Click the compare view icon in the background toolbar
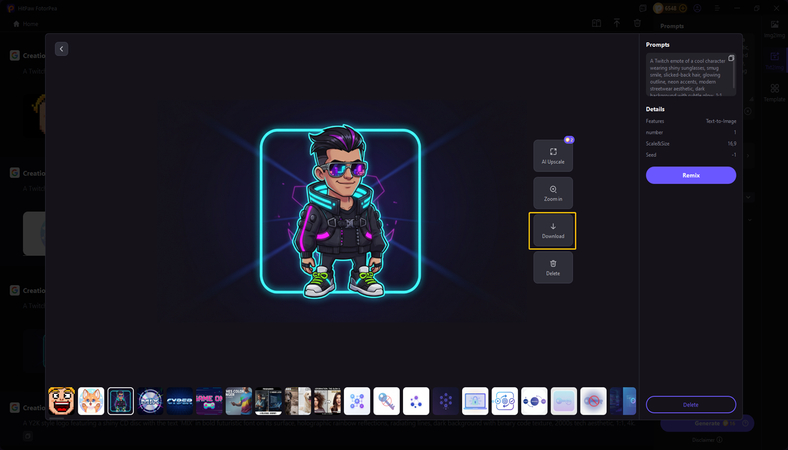This screenshot has height=450, width=788. [x=596, y=23]
